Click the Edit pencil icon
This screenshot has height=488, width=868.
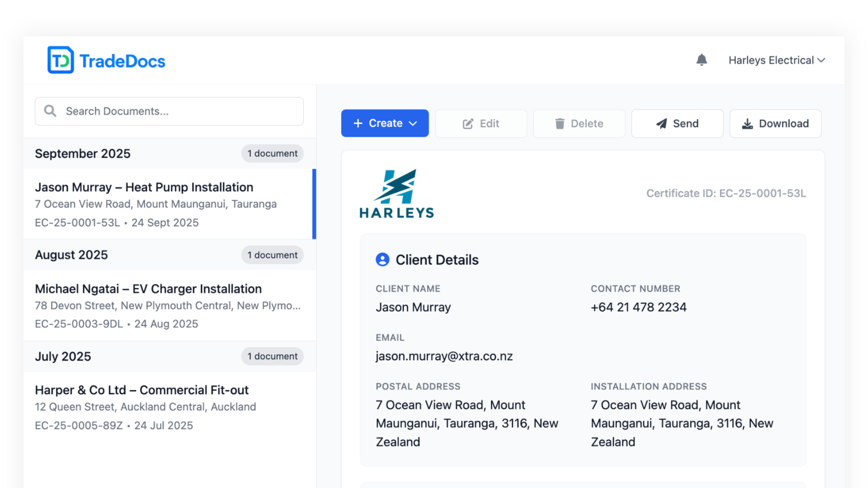pos(468,124)
